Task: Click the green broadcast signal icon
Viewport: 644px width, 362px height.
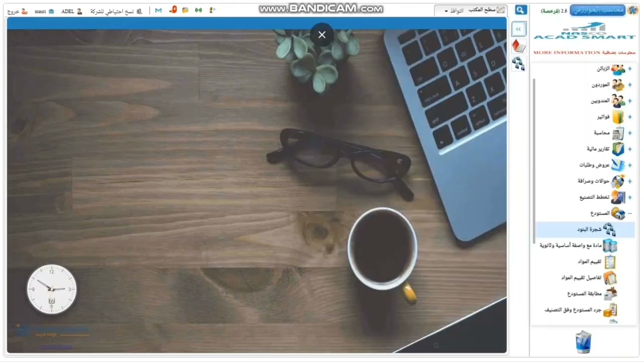Action: pos(198,10)
